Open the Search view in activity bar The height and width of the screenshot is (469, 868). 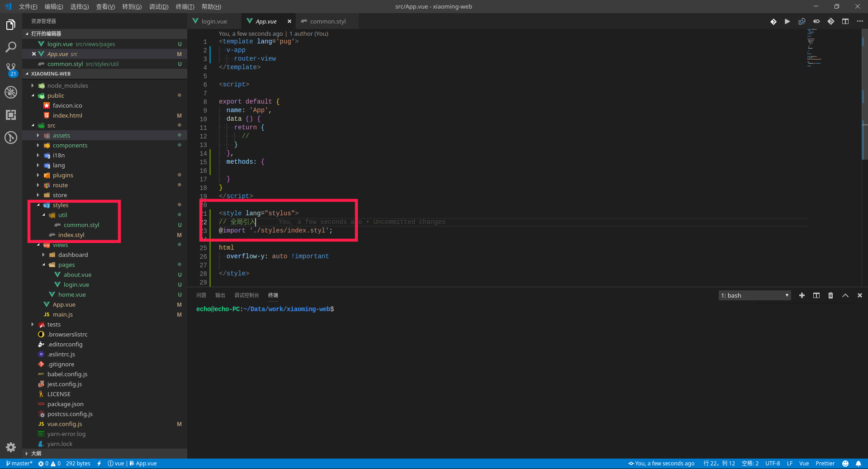11,47
